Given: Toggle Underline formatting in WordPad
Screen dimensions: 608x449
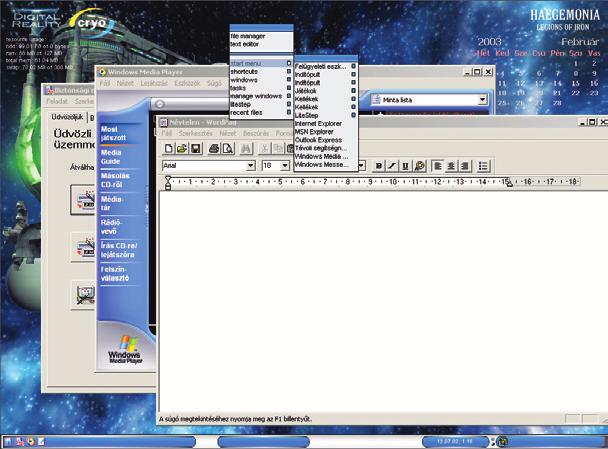Looking at the screenshot, I should 405,166.
